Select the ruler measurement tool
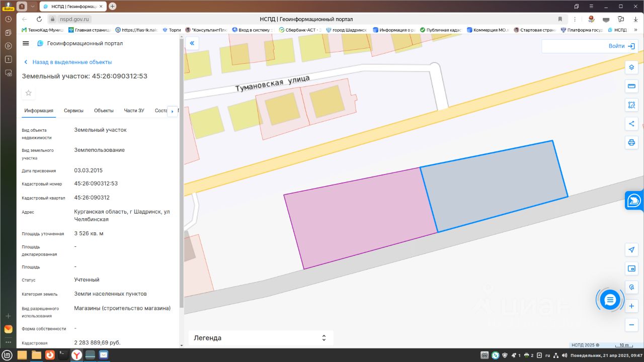 pos(631,86)
